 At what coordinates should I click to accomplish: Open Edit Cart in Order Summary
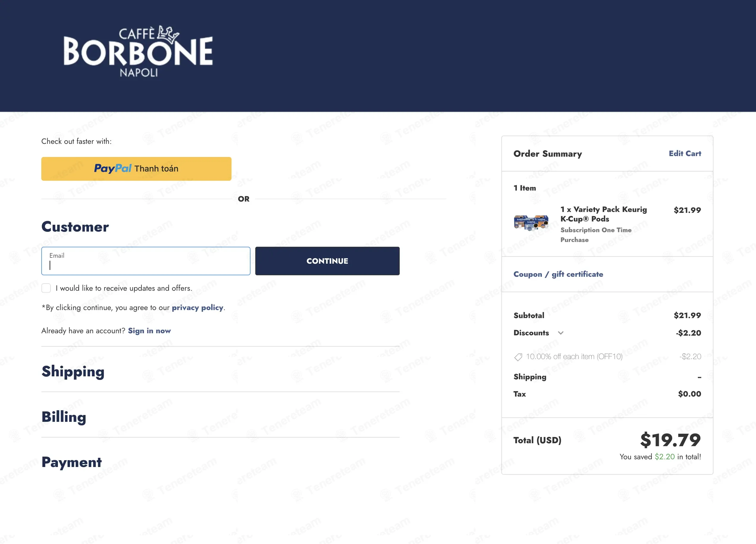(x=685, y=153)
